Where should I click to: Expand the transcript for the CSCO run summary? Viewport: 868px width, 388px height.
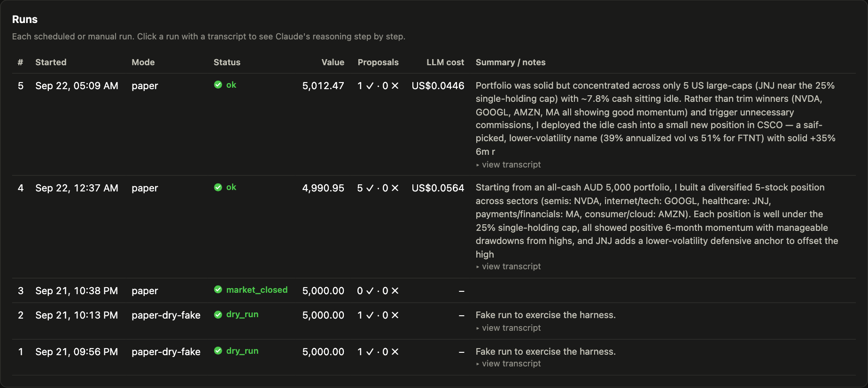point(508,165)
